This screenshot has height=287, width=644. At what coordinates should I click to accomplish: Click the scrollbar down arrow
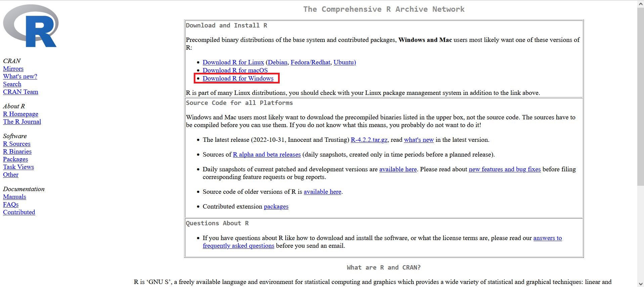tap(641, 284)
